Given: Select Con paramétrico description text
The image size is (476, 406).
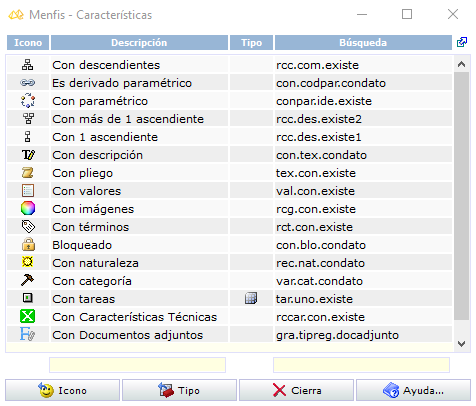Looking at the screenshot, I should pos(100,101).
